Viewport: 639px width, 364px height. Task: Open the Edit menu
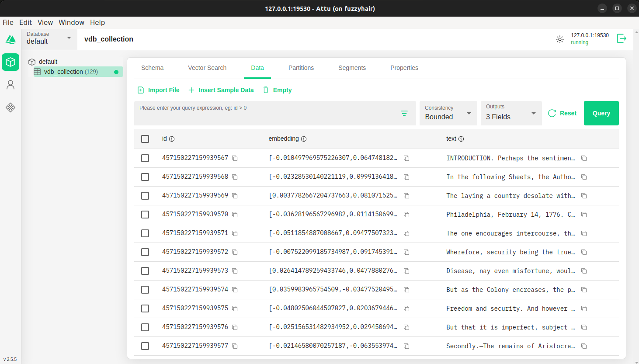coord(25,22)
